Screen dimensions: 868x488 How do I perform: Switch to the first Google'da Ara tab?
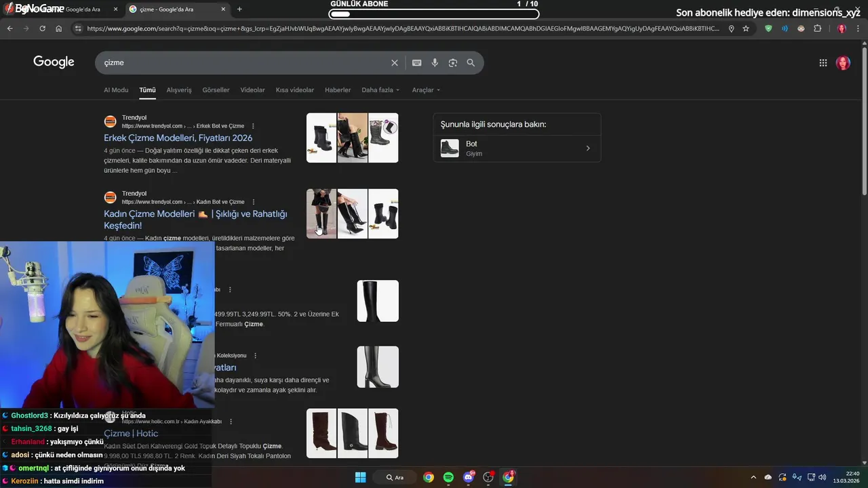[61, 9]
